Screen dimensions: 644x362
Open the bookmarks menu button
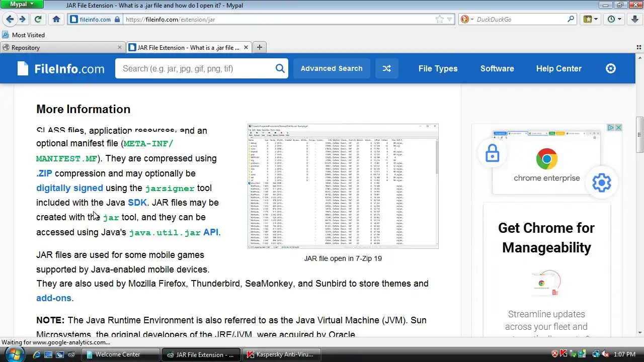[591, 19]
